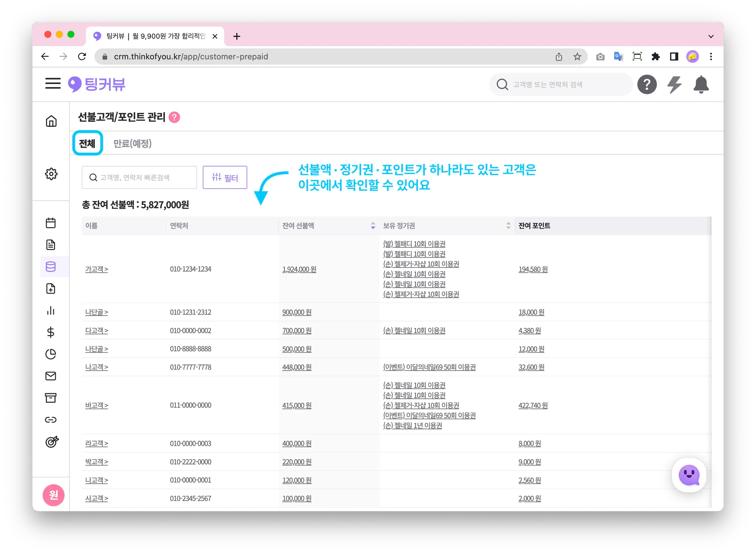Viewport: 756px width, 554px height.
Task: Open the notification bell
Action: coord(701,84)
